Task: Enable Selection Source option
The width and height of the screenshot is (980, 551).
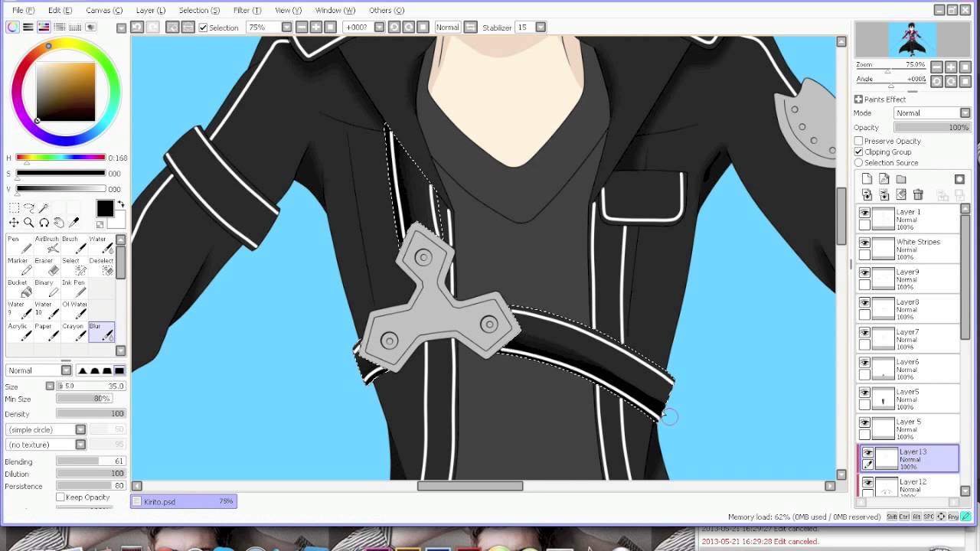Action: pos(858,162)
